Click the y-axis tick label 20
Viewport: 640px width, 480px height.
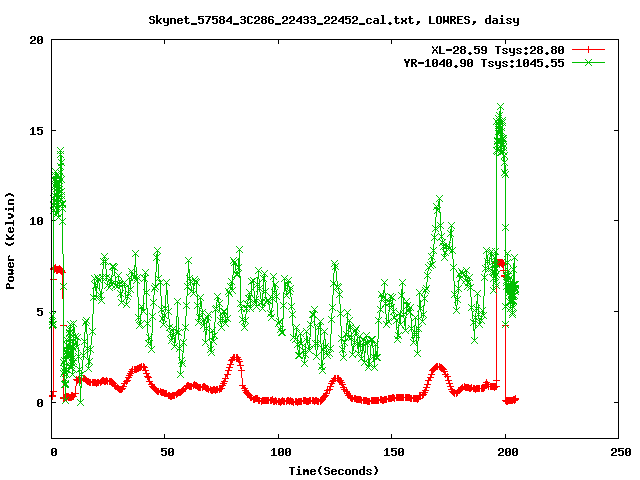36,40
